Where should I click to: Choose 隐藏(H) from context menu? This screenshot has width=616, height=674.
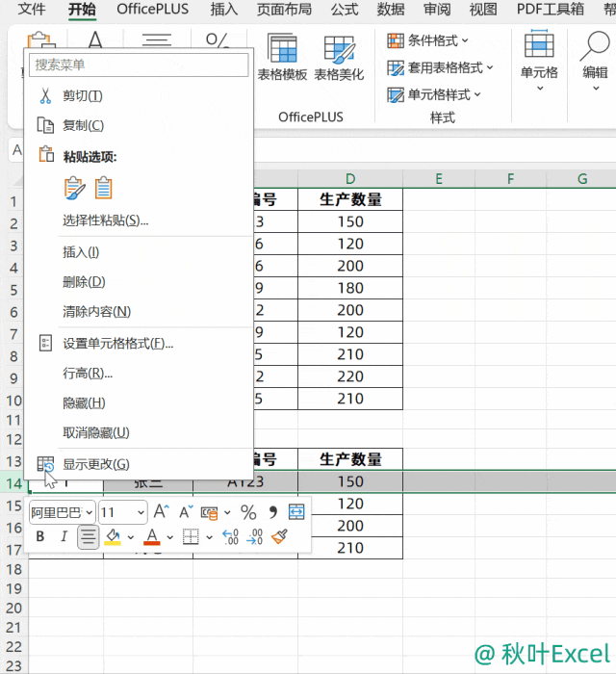point(84,403)
